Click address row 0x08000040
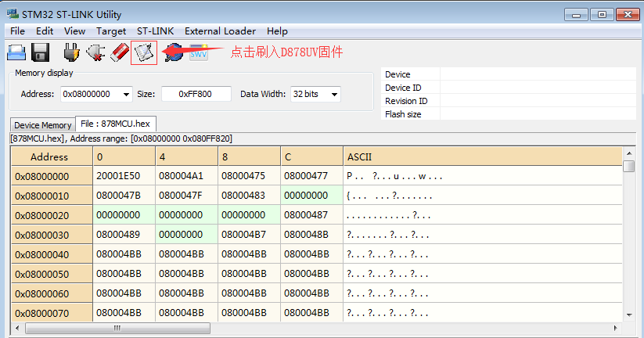The width and height of the screenshot is (644, 338). [52, 254]
